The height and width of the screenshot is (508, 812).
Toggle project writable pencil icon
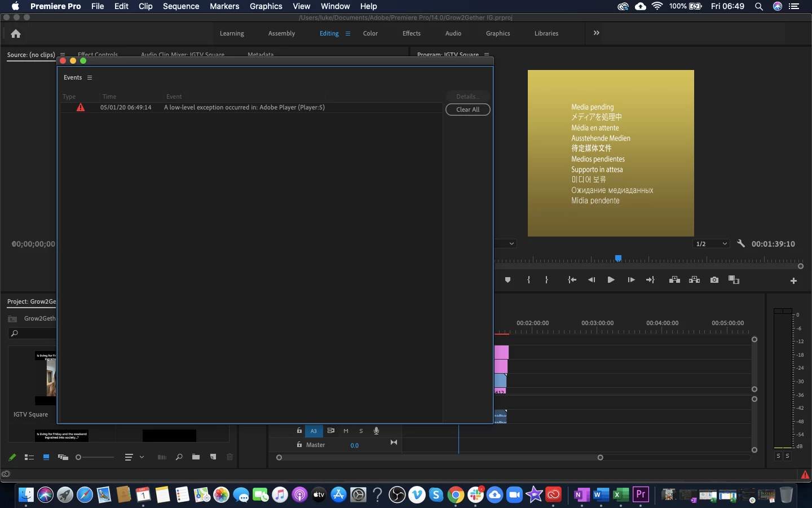[12, 457]
